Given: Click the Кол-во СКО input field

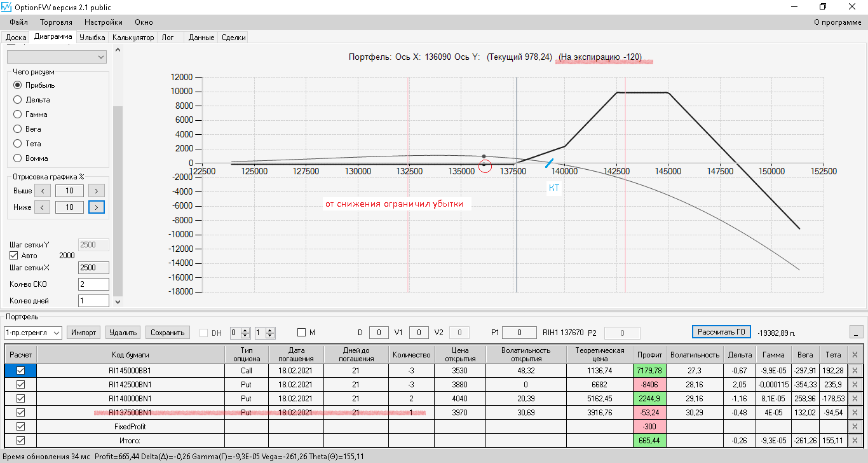Looking at the screenshot, I should [x=93, y=284].
